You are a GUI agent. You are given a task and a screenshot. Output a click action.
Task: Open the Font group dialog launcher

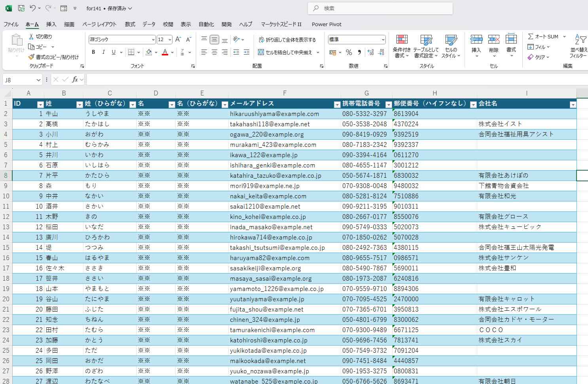(x=193, y=66)
